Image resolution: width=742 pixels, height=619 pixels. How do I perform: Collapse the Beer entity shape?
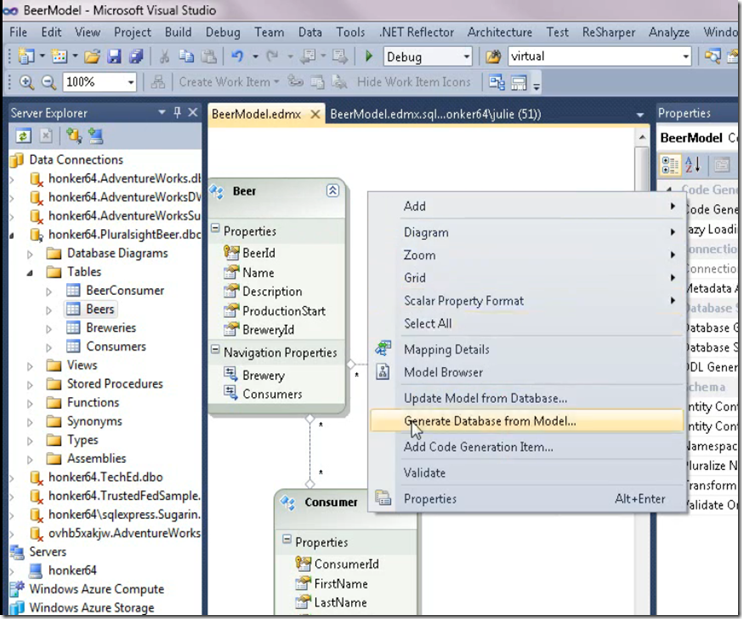[333, 191]
